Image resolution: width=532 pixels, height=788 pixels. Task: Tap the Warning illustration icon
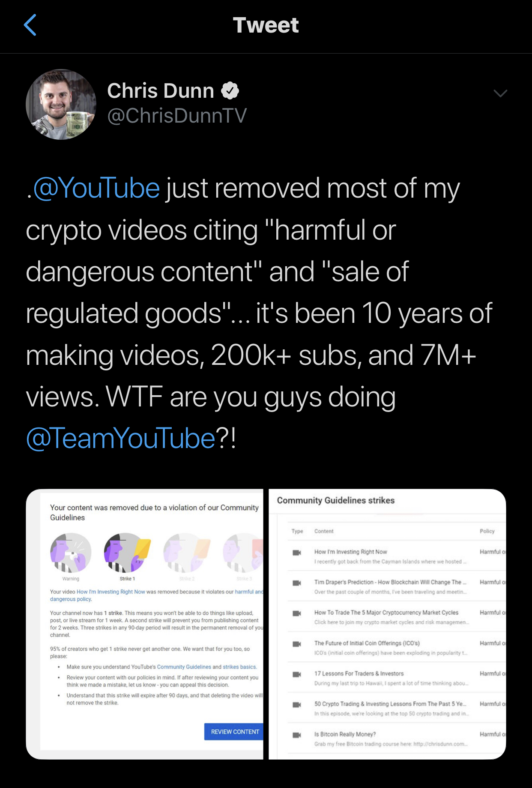click(71, 553)
